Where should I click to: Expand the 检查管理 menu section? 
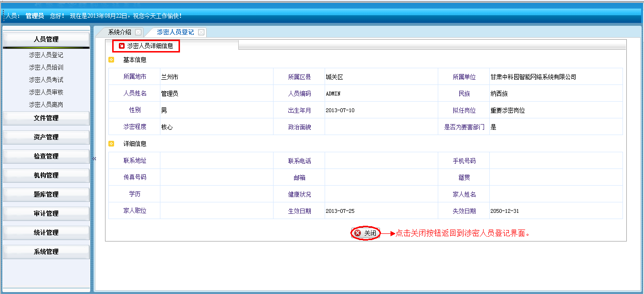[x=46, y=156]
